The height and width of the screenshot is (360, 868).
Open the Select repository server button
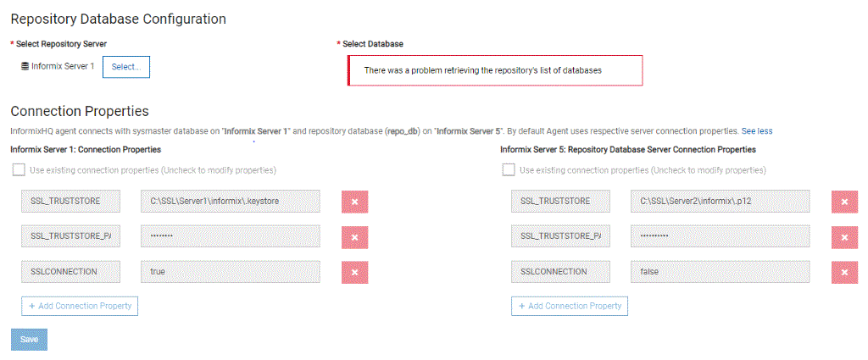click(x=126, y=67)
